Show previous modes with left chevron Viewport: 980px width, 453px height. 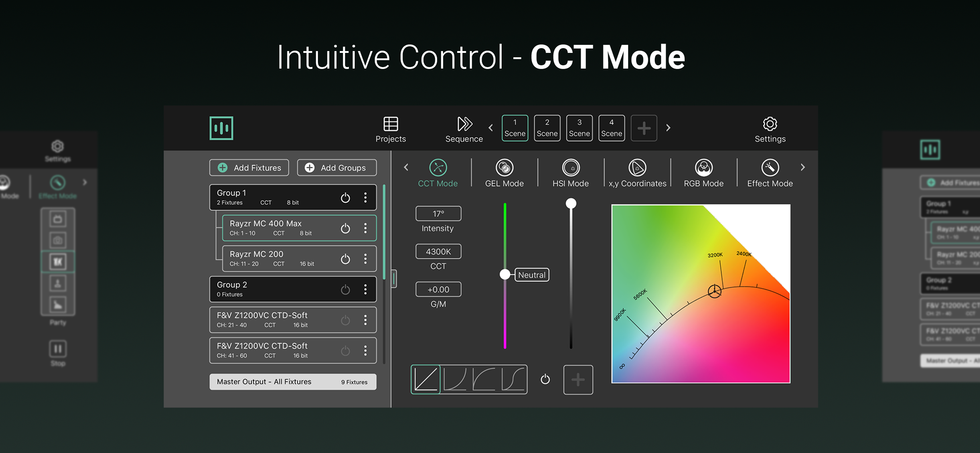point(406,167)
